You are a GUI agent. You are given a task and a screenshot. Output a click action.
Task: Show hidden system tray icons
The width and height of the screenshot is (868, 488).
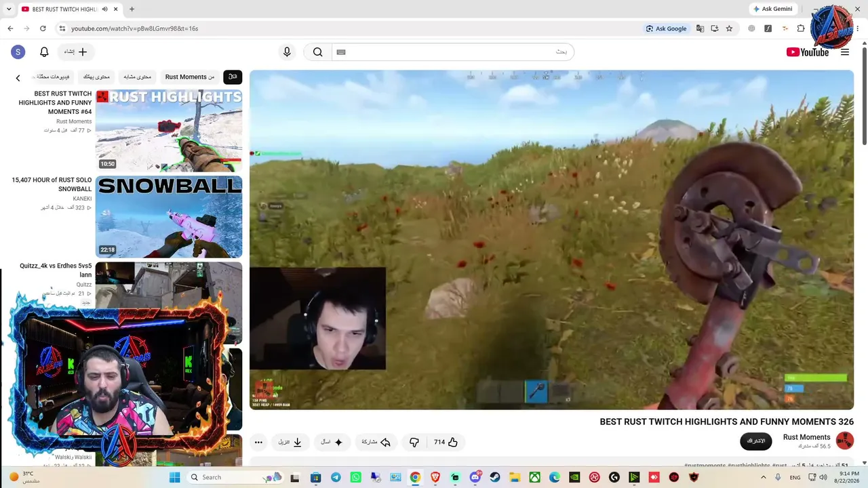(x=764, y=477)
